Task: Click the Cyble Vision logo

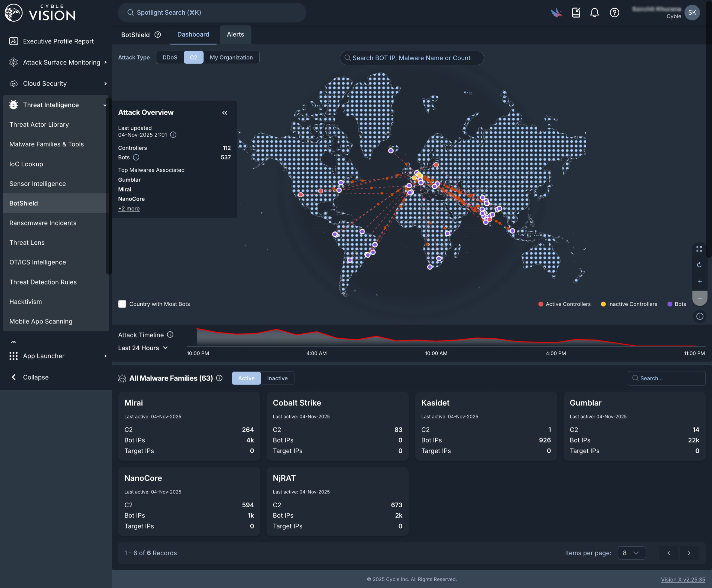Action: point(40,13)
